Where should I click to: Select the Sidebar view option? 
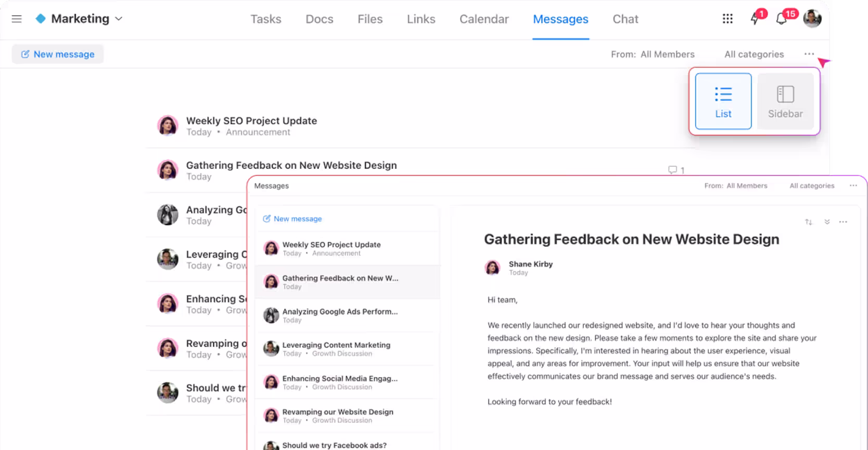pos(785,101)
